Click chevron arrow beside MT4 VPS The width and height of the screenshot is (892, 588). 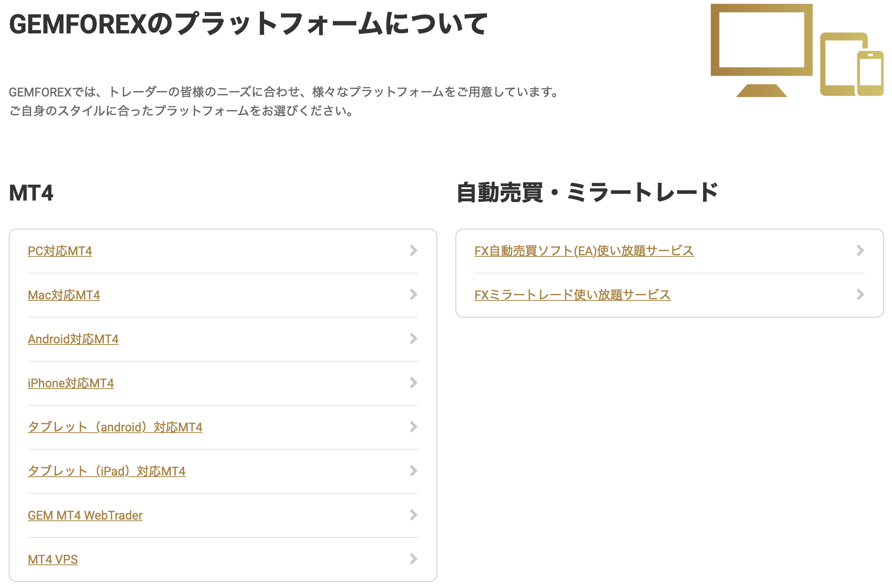point(414,559)
